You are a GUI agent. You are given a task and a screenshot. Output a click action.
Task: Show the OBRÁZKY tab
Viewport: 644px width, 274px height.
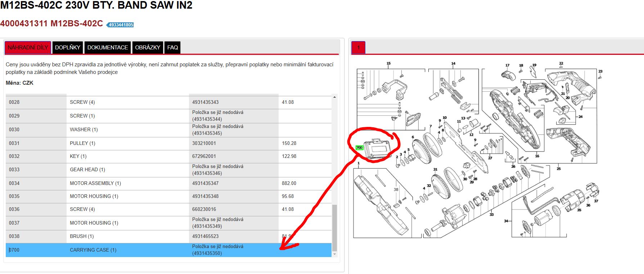pyautogui.click(x=148, y=48)
